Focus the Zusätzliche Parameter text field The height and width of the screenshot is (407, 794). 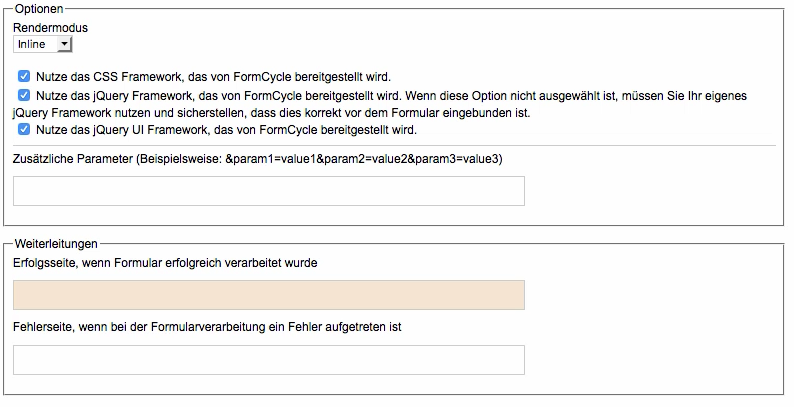(269, 191)
